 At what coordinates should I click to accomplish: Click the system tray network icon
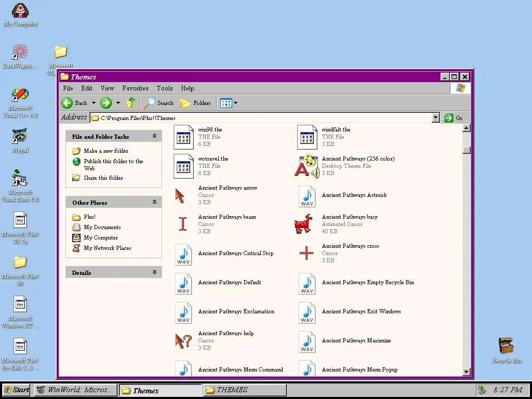tap(482, 390)
